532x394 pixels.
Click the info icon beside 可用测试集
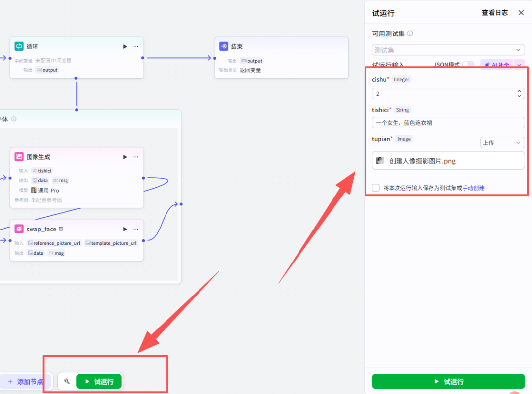410,33
